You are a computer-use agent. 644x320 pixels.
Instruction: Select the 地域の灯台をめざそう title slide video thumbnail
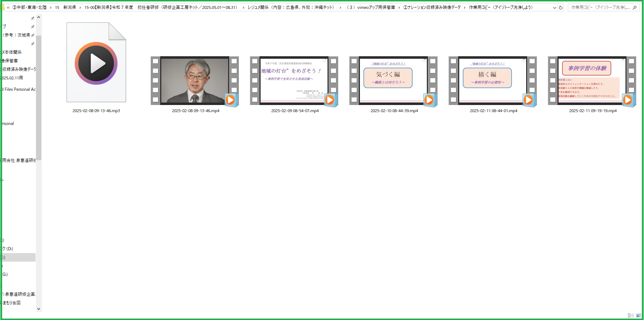pos(294,81)
